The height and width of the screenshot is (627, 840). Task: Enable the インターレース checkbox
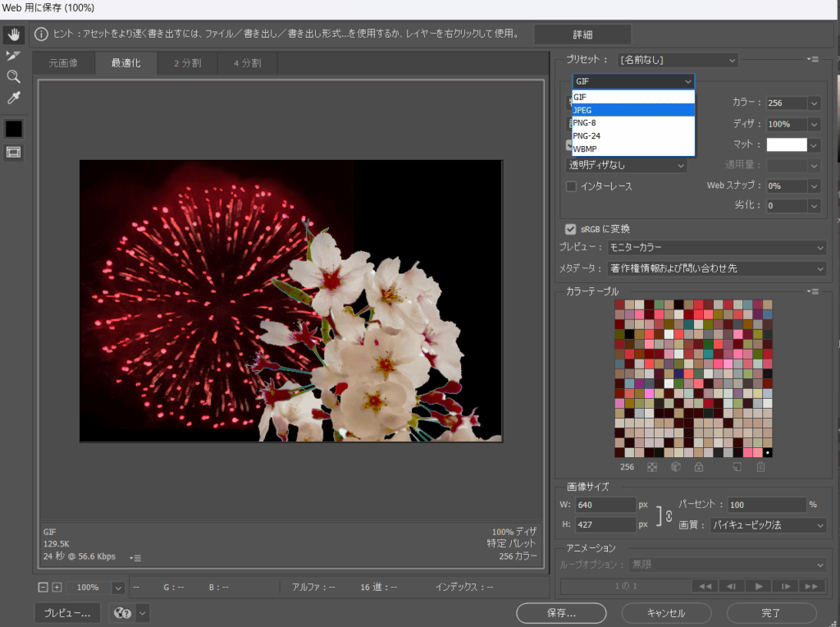571,186
